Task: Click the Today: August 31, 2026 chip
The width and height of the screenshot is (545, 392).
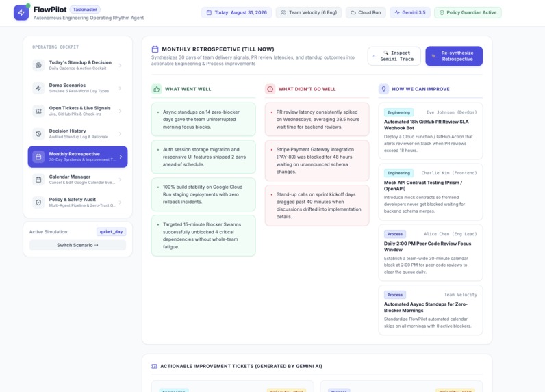Action: [x=237, y=12]
